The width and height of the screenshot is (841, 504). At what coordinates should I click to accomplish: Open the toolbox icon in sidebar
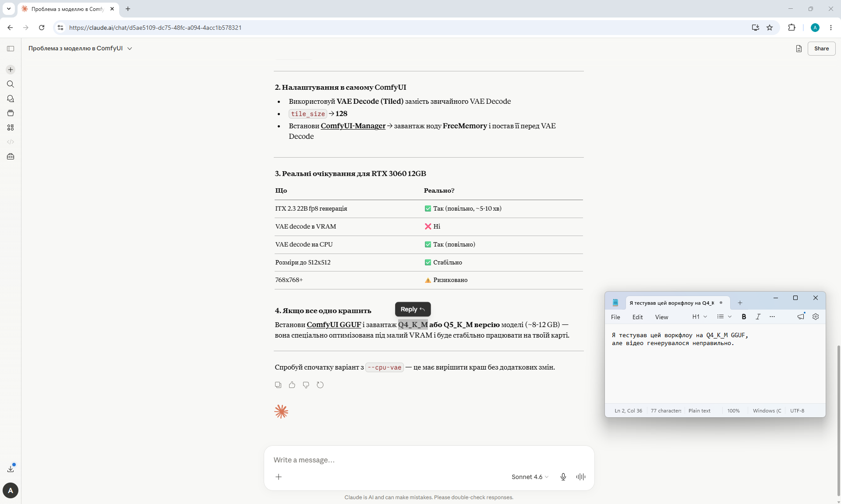pos(11,156)
